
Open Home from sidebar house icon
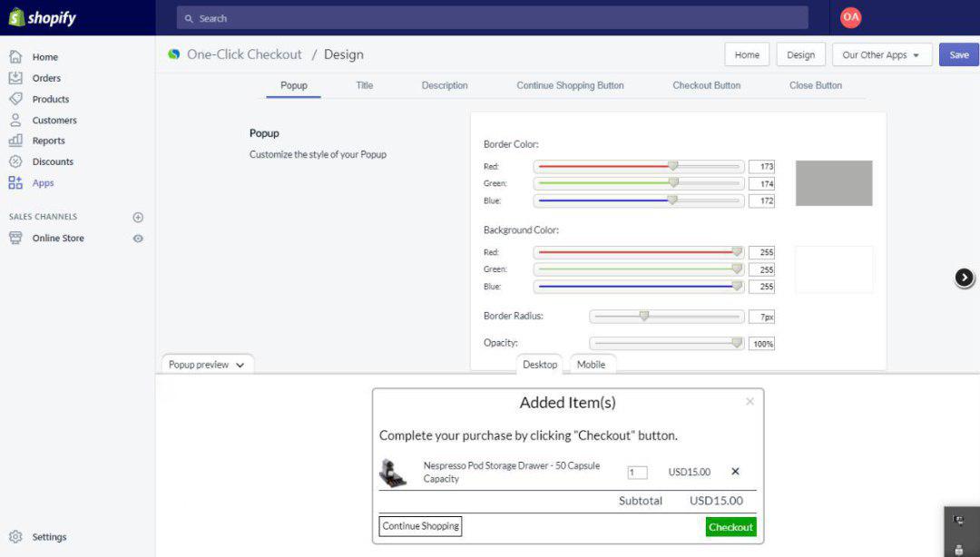[x=15, y=57]
